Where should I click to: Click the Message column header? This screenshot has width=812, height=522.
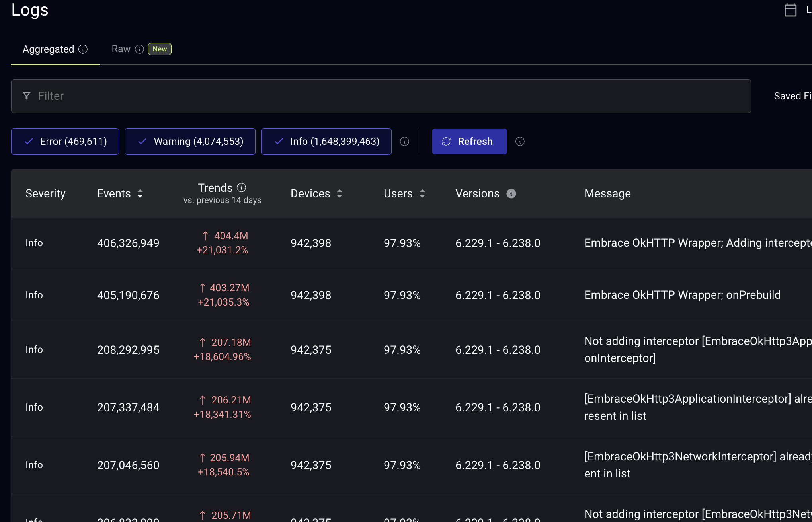point(607,193)
